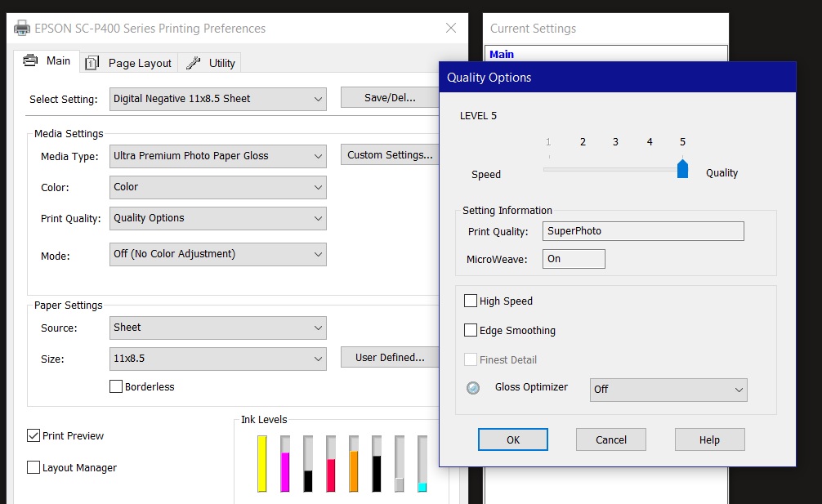Open the paper Size dropdown

(x=217, y=359)
